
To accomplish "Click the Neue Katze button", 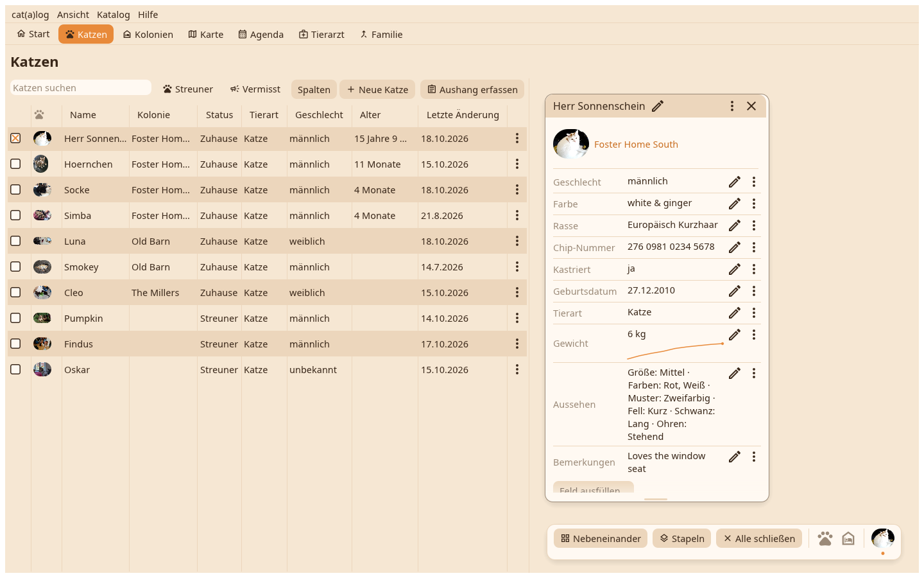I will click(x=378, y=89).
